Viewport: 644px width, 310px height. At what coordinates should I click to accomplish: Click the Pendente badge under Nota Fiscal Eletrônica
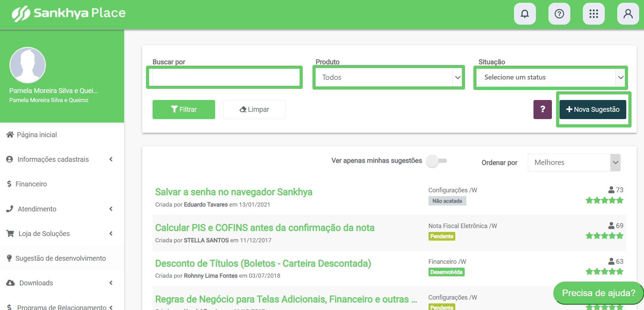(442, 236)
